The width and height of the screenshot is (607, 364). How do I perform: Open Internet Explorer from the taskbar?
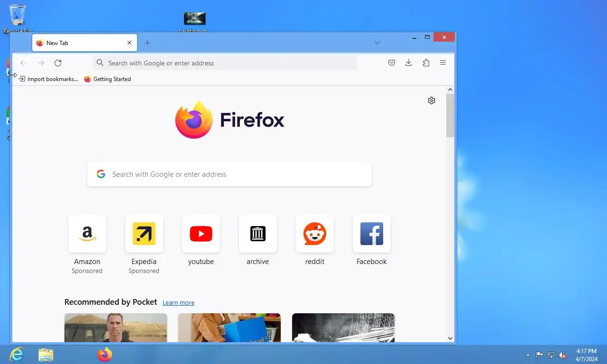[x=17, y=355]
